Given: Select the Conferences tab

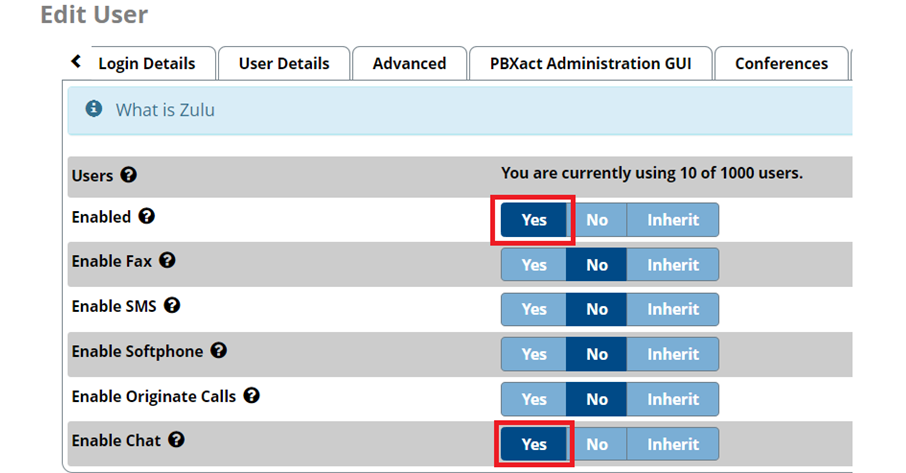Looking at the screenshot, I should (x=781, y=63).
